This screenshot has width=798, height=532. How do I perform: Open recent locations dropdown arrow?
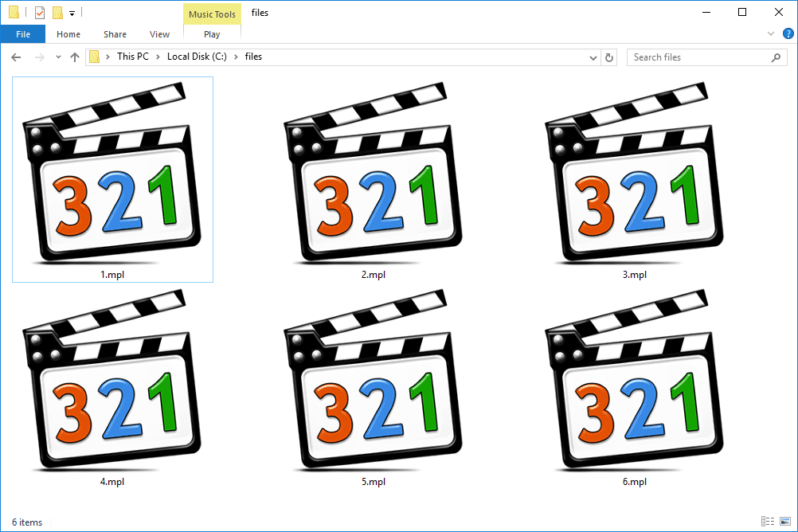click(x=58, y=57)
